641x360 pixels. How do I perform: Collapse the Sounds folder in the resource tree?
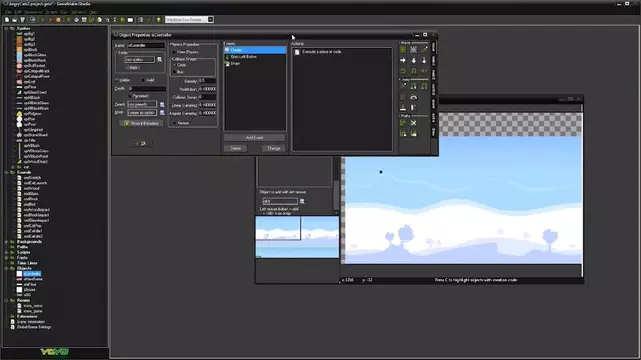click(7, 172)
